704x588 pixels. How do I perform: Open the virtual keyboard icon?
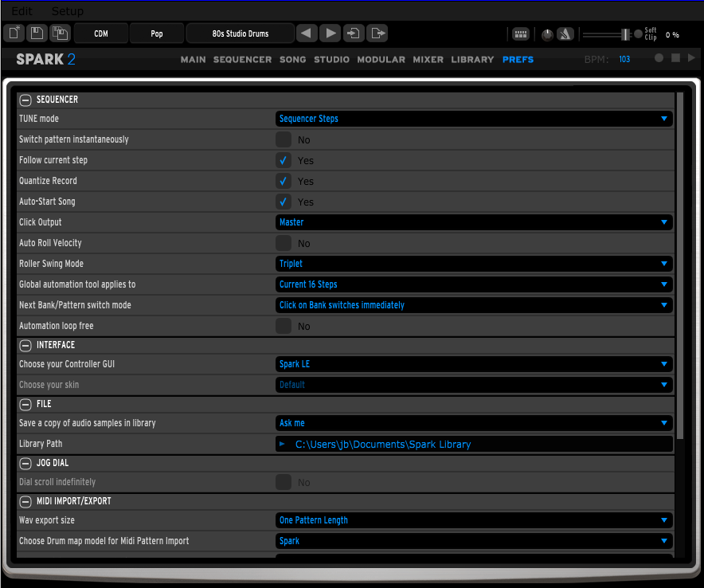coord(521,34)
